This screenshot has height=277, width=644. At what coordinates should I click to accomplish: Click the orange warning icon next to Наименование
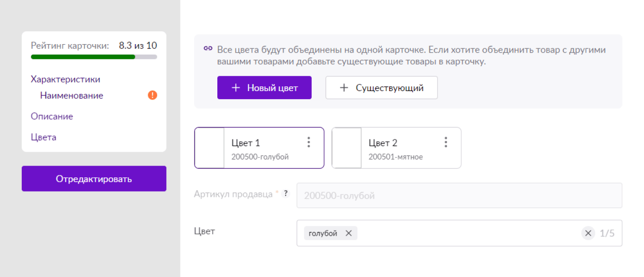click(152, 95)
